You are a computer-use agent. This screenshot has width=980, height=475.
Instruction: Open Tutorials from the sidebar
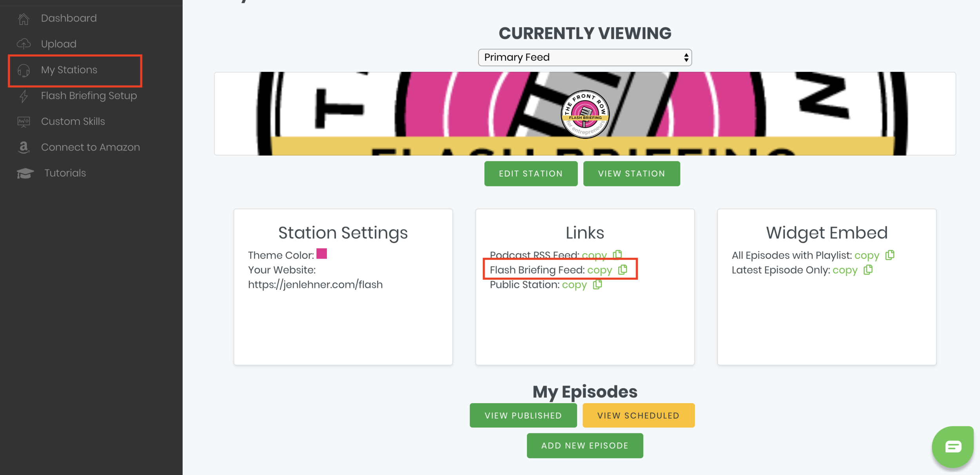65,173
